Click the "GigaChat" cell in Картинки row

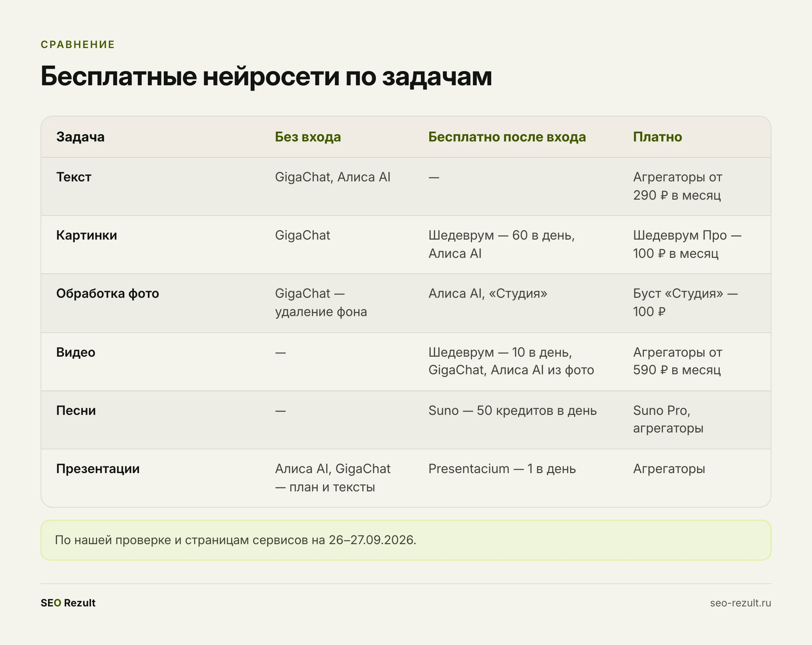[x=302, y=235]
